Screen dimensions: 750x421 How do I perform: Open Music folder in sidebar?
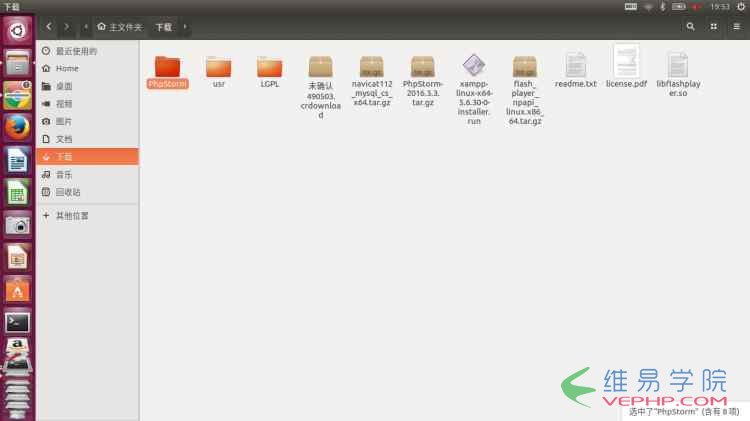coord(88,175)
